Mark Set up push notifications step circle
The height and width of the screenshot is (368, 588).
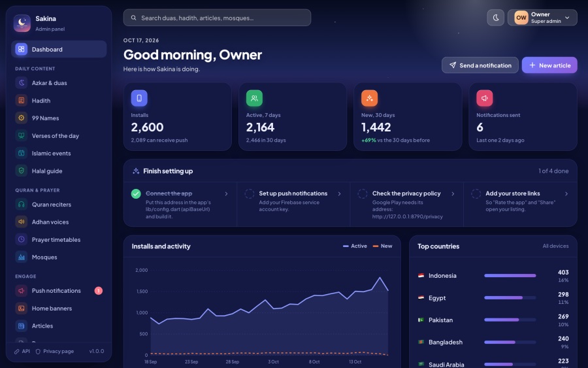coord(250,193)
